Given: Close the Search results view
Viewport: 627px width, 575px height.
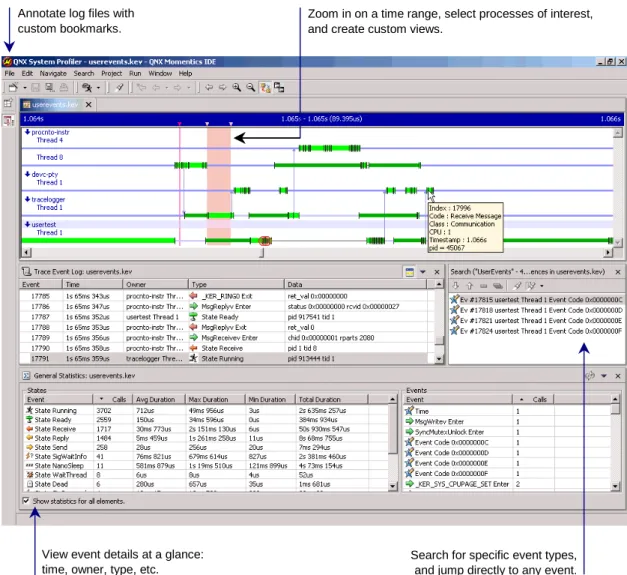Looking at the screenshot, I should click(x=618, y=272).
